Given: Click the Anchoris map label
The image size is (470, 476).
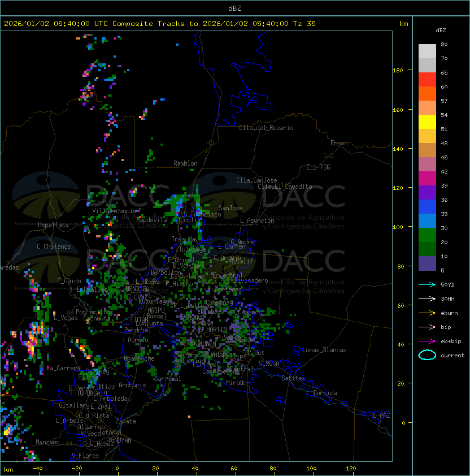Looking at the screenshot, I should click(x=132, y=385).
